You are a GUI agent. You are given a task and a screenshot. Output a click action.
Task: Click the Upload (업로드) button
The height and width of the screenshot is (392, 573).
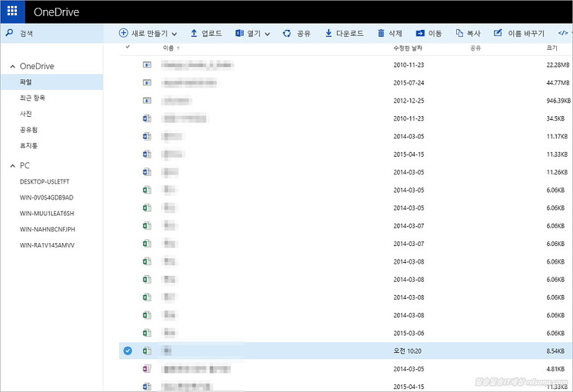pyautogui.click(x=206, y=34)
